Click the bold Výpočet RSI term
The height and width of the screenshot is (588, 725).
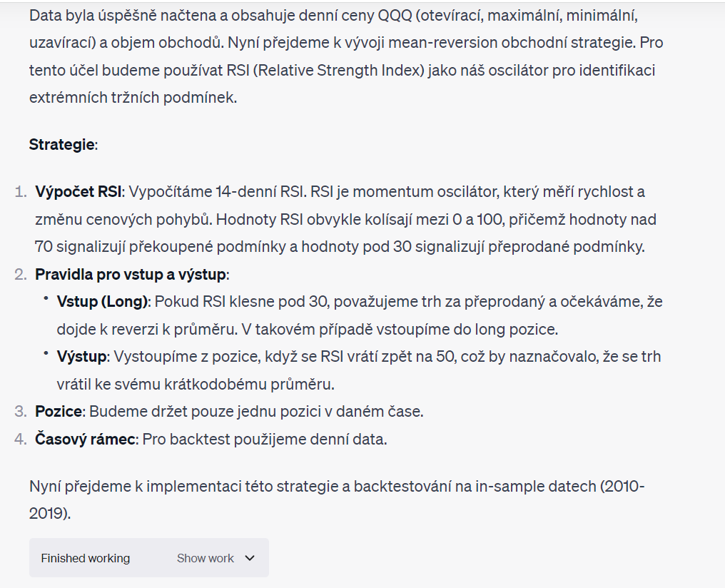click(x=78, y=192)
